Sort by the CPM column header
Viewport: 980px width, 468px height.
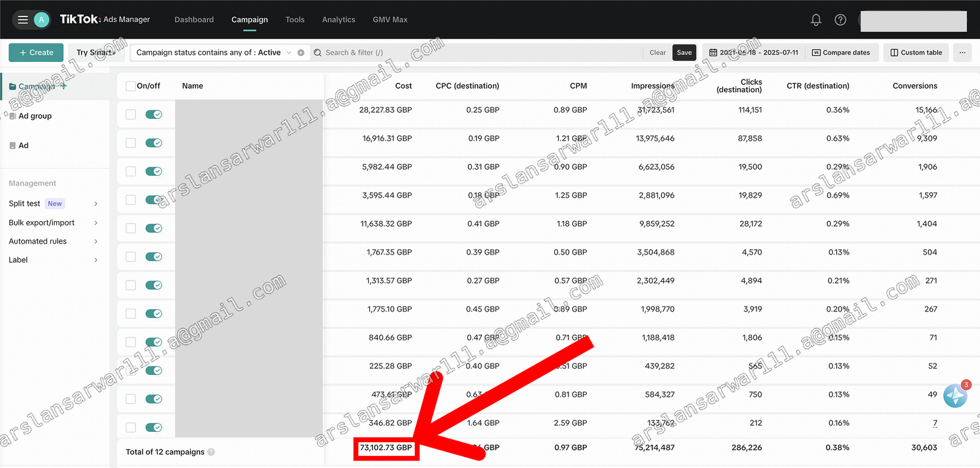click(578, 86)
